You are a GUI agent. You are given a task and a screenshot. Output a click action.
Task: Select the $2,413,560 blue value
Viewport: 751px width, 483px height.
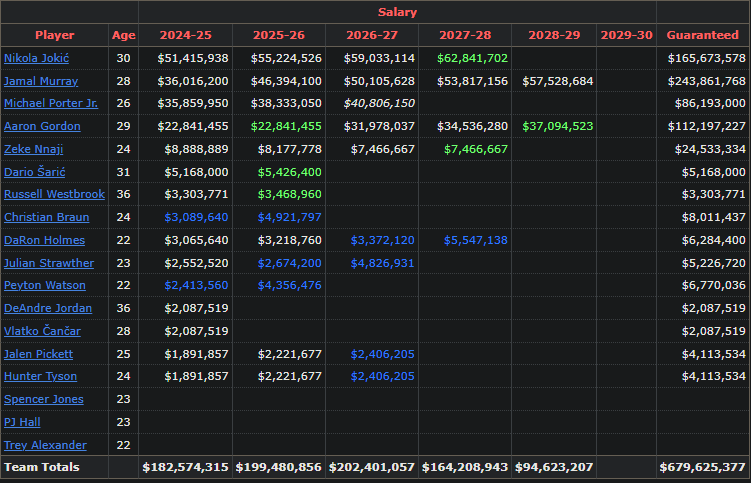[196, 285]
